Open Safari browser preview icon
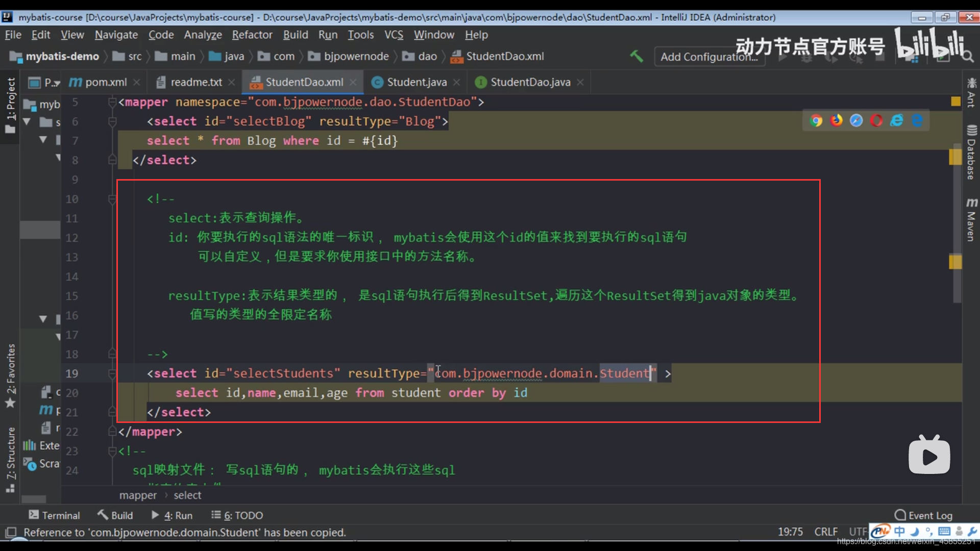 [856, 120]
